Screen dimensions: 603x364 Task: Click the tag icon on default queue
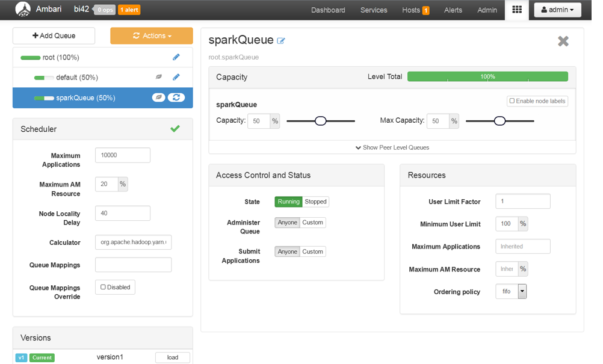coord(158,77)
